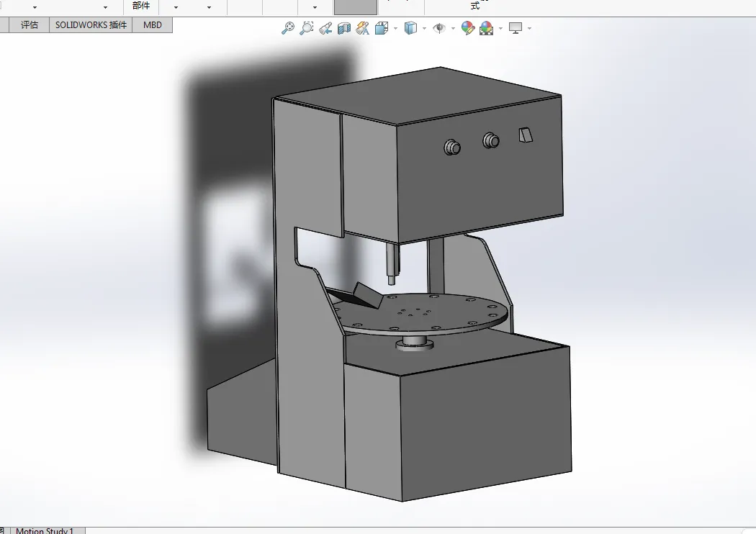Select the rocker switch on the control box
This screenshot has height=534, width=756.
coord(526,135)
